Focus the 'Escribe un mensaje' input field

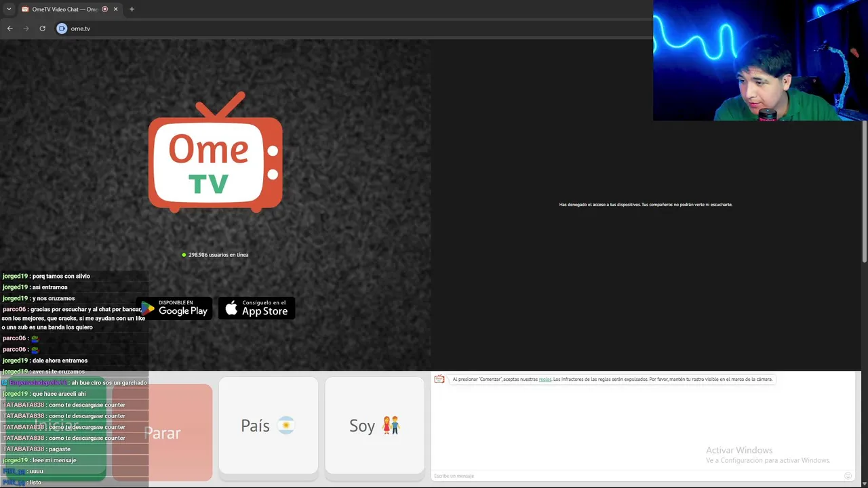(x=637, y=476)
